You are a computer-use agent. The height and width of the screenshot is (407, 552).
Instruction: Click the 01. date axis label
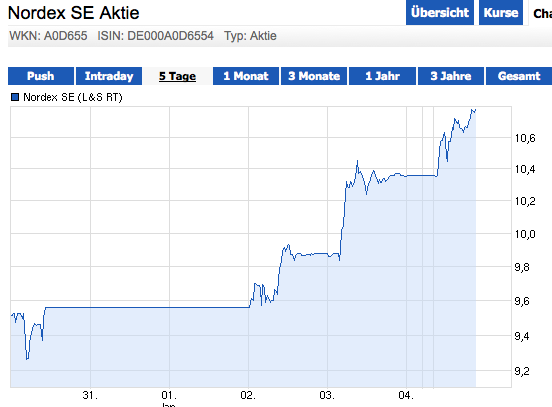coord(169,395)
